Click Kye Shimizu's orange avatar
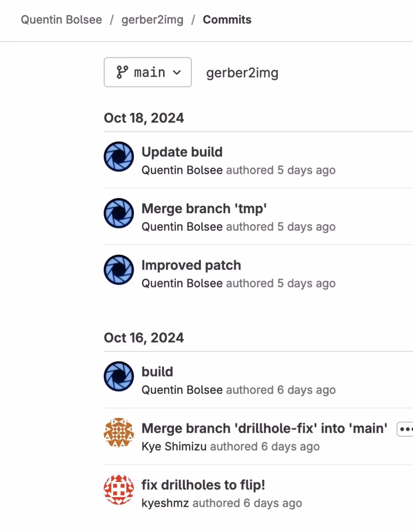The height and width of the screenshot is (532, 413). [x=119, y=433]
